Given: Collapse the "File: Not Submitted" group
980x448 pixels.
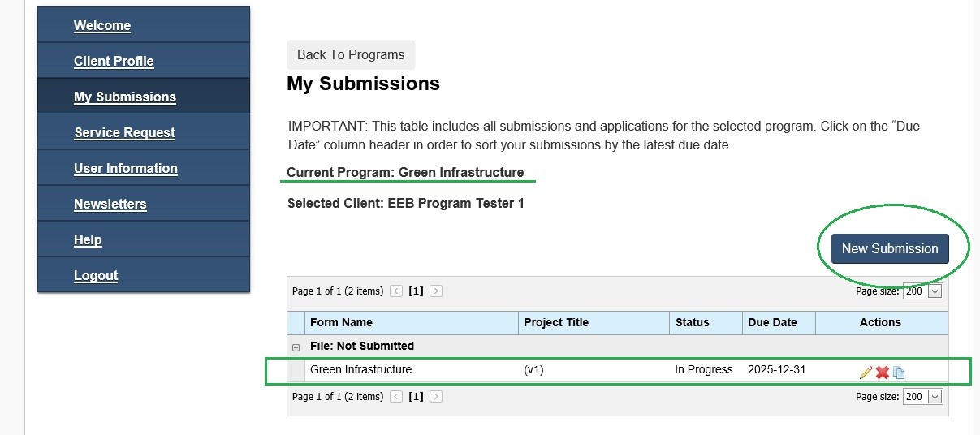Looking at the screenshot, I should (296, 347).
